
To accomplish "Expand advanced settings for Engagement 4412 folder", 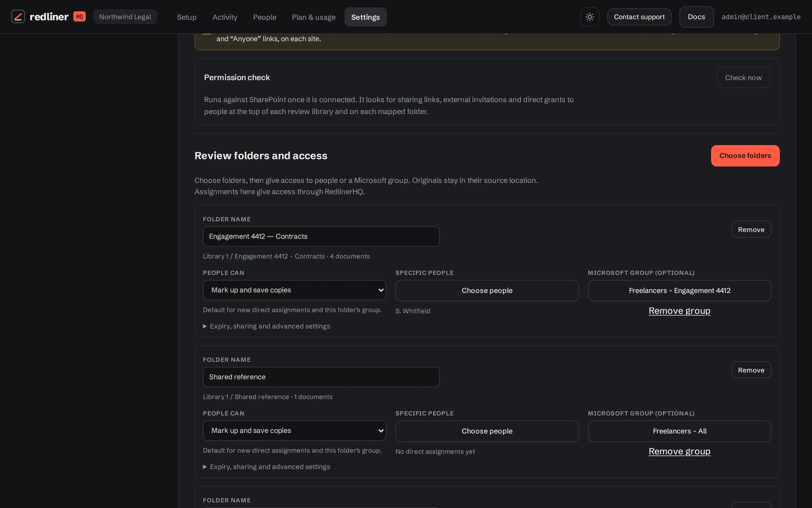I will (x=266, y=326).
